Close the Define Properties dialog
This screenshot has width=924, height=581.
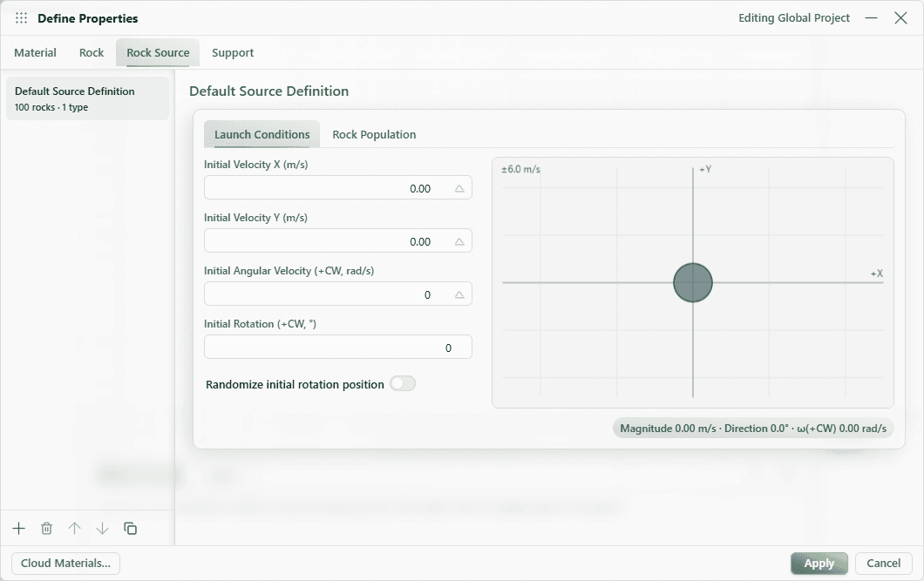900,18
